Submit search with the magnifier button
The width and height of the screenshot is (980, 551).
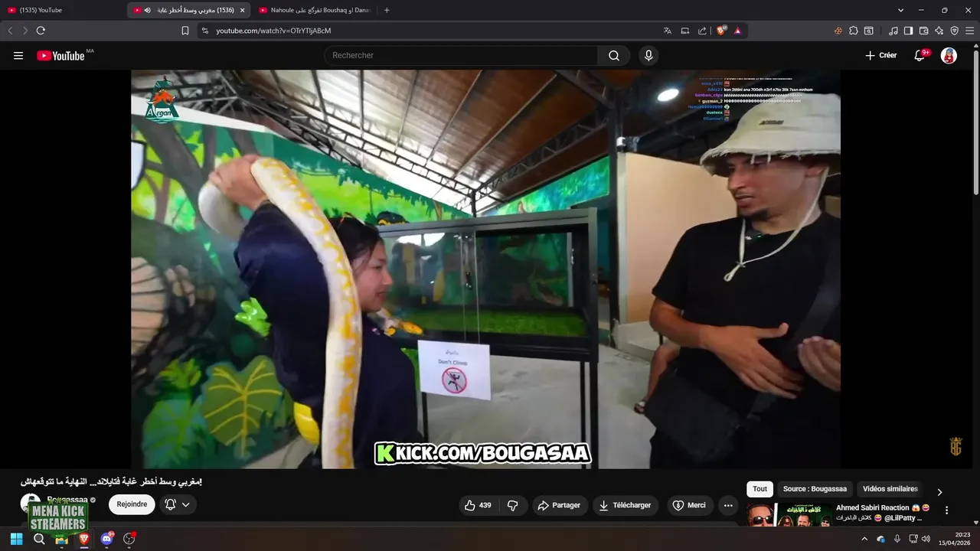(614, 56)
